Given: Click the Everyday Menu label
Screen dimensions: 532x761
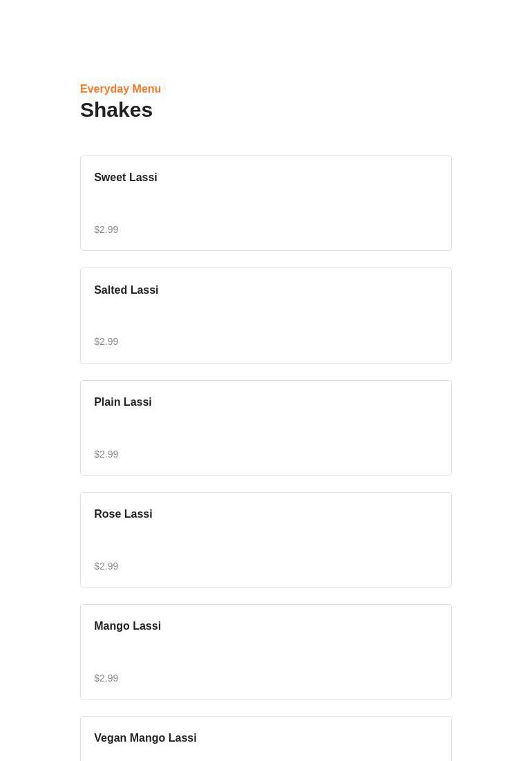Looking at the screenshot, I should (120, 89).
